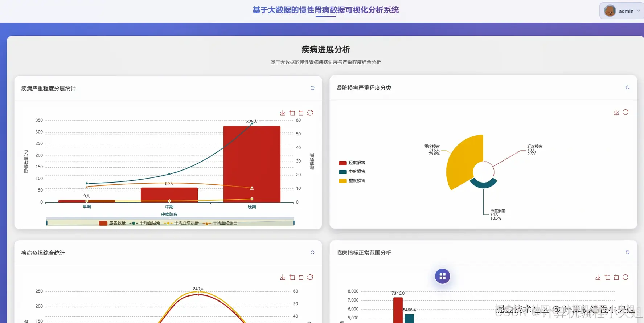
Task: Toggle 轻度损害 in pie legend
Action: coord(352,163)
